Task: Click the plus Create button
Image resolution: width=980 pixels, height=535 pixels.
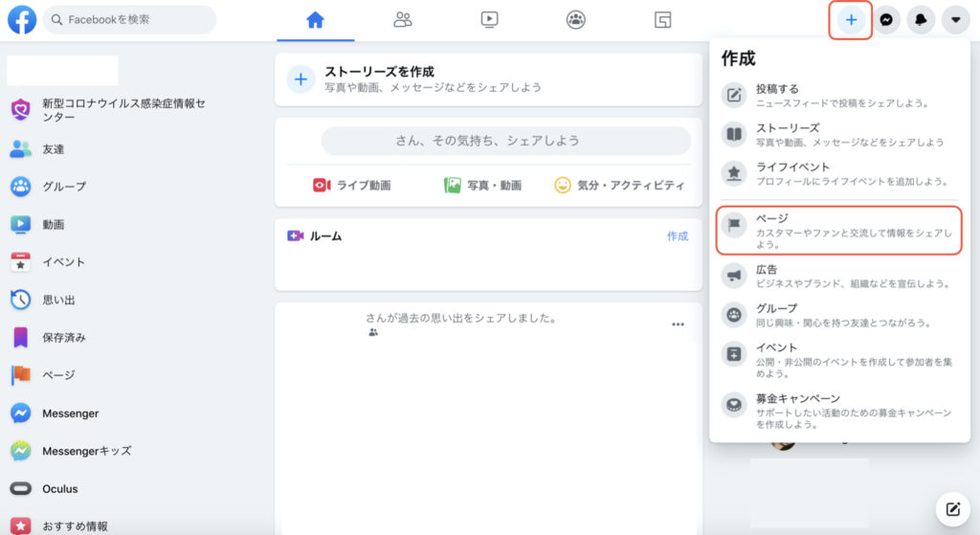Action: tap(851, 20)
